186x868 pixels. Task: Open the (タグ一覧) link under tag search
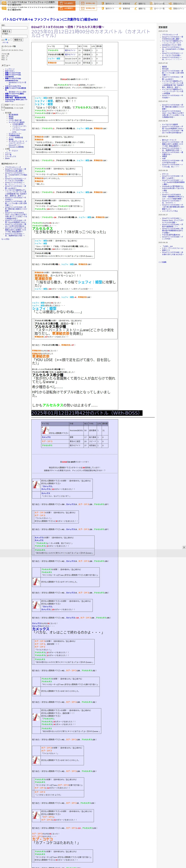click(5, 42)
